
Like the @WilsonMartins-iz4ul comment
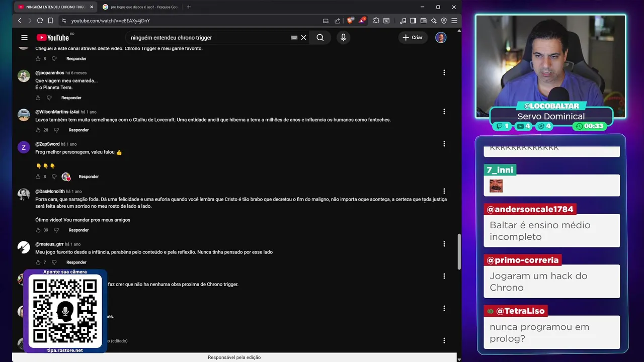tap(38, 130)
